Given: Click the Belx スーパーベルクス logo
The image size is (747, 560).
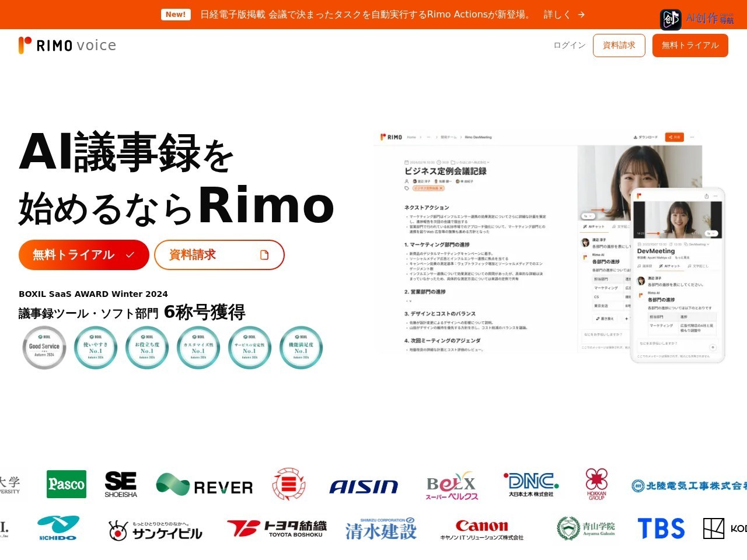Looking at the screenshot, I should (x=452, y=485).
